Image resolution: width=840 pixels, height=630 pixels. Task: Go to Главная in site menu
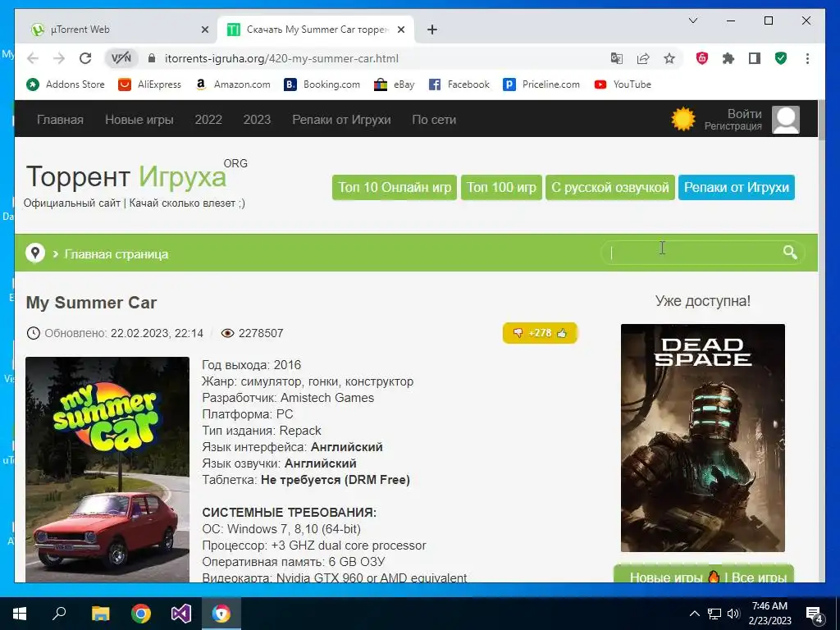[x=60, y=120]
